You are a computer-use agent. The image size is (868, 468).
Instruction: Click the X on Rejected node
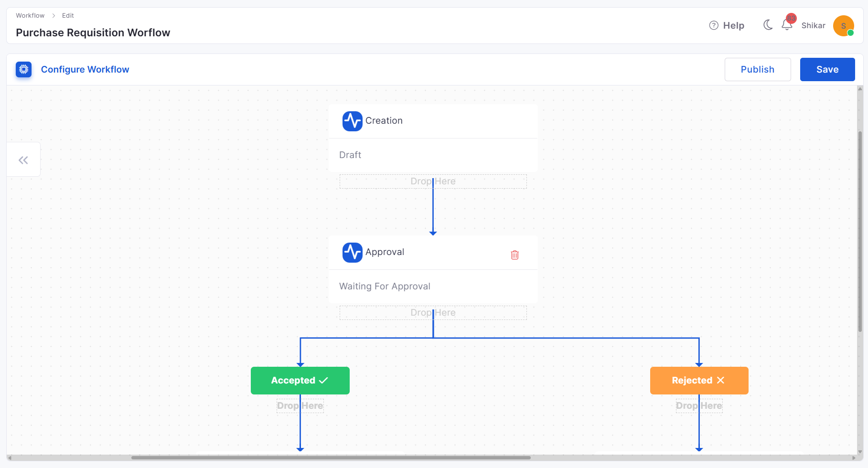(x=720, y=380)
